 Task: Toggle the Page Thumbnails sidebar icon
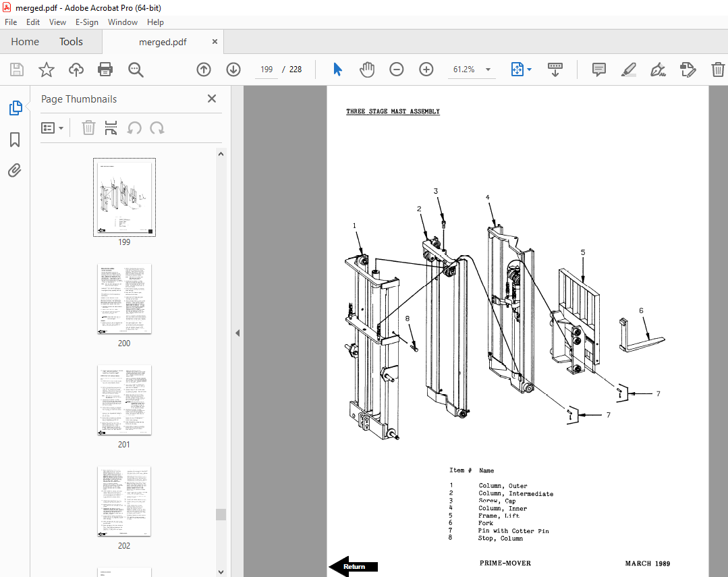tap(16, 108)
